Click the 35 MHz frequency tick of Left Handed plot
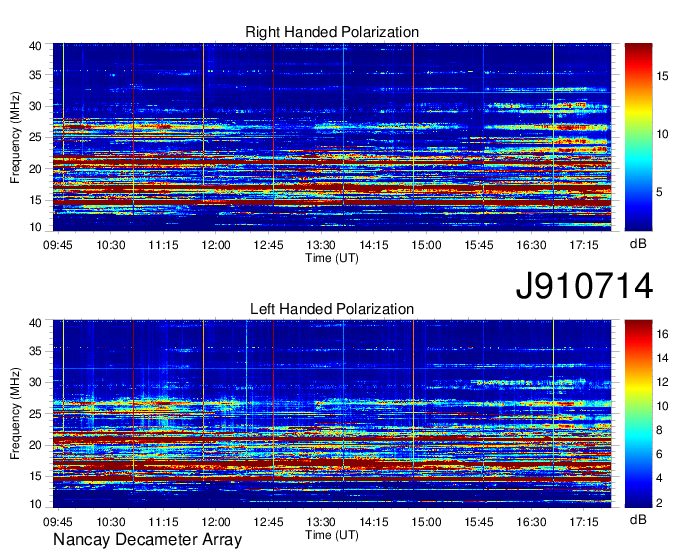Image resolution: width=680 pixels, height=552 pixels. (35, 351)
